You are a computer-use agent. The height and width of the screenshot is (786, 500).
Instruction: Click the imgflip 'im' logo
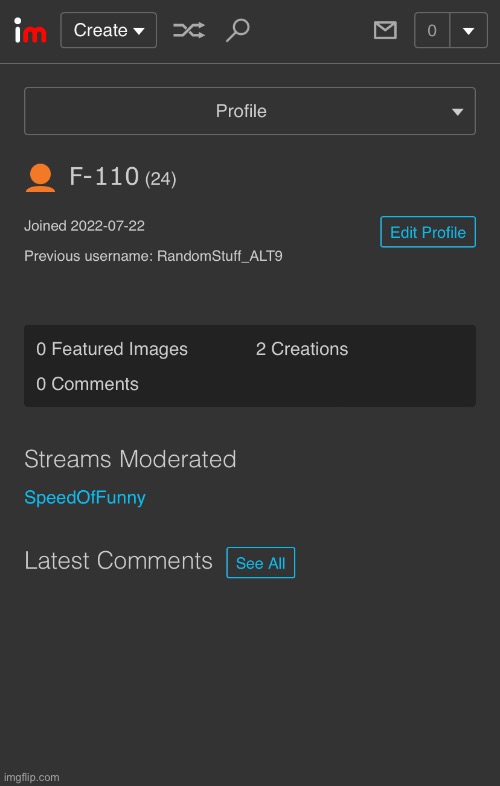pyautogui.click(x=30, y=31)
